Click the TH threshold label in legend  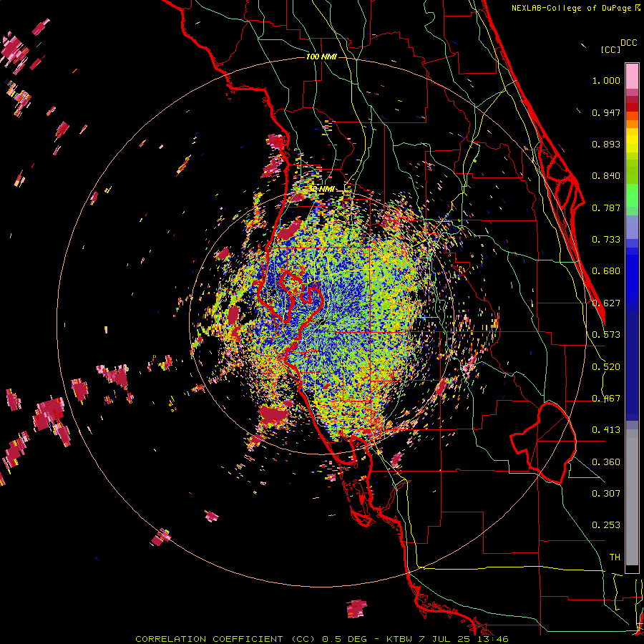click(615, 557)
